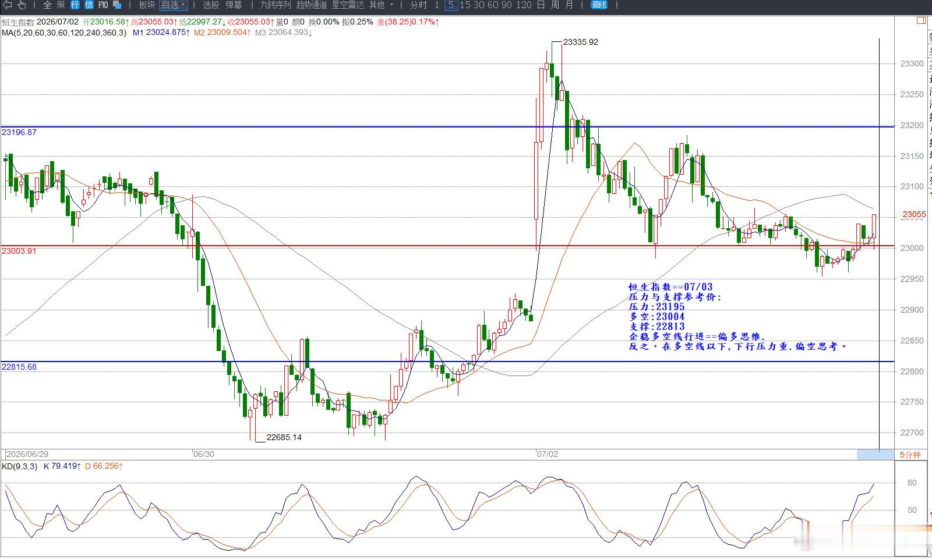Select the 九转序列 indicator
This screenshot has height=560, width=932.
pos(275,5)
